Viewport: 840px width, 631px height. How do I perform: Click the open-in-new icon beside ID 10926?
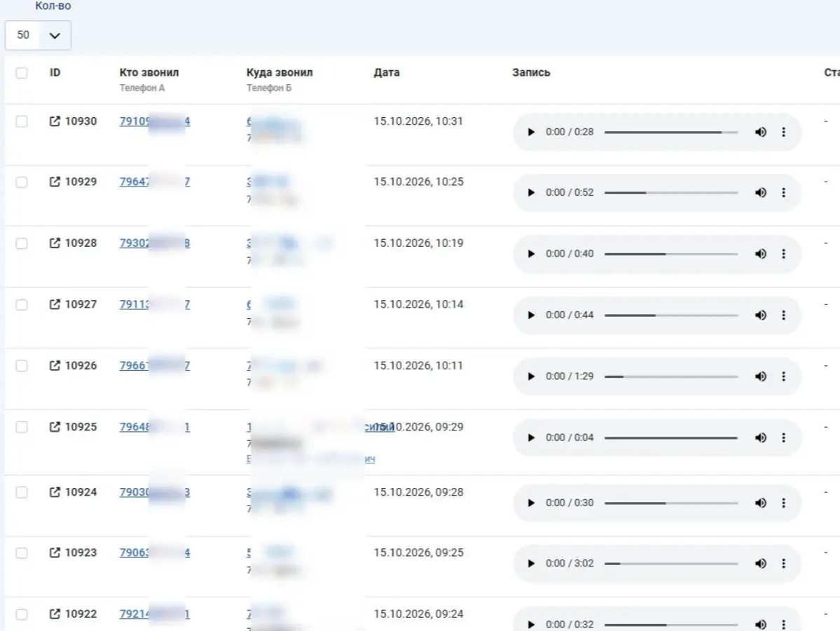(55, 365)
